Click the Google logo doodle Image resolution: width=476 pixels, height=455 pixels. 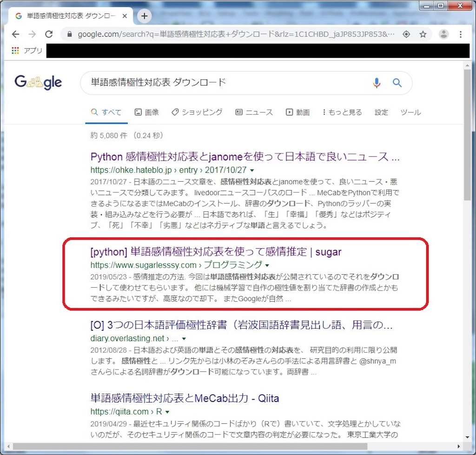point(38,82)
